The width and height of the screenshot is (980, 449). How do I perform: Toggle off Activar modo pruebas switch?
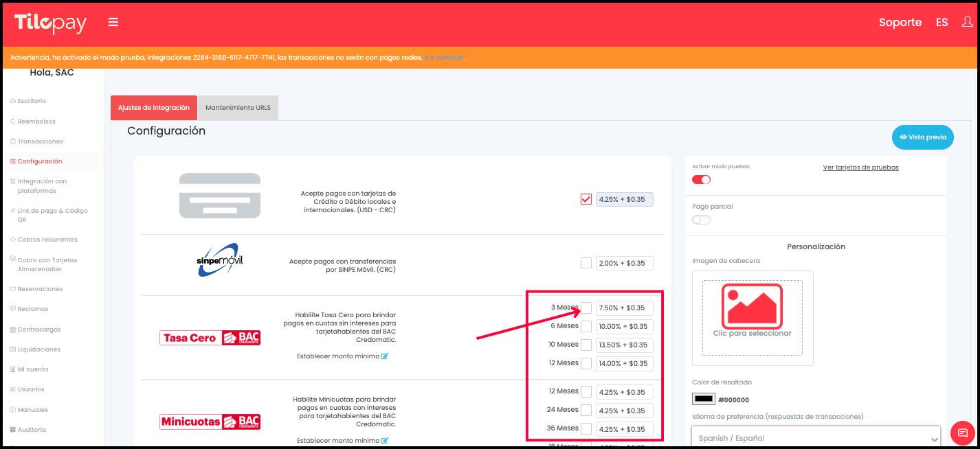point(701,180)
